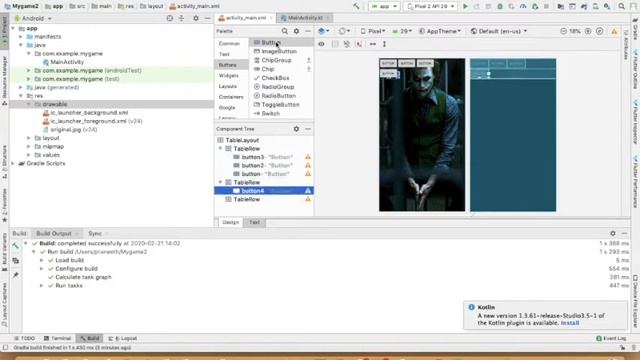Screen dimensions: 640x360
Task: Open Default (en-us) locale dropdown
Action: [x=499, y=31]
